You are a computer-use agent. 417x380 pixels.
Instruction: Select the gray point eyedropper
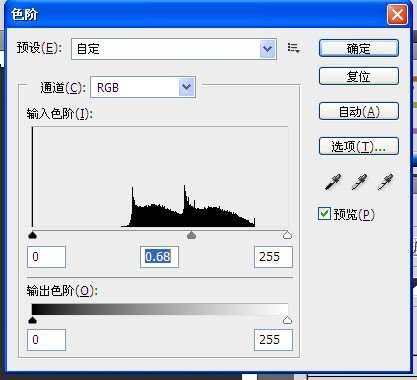pyautogui.click(x=359, y=182)
